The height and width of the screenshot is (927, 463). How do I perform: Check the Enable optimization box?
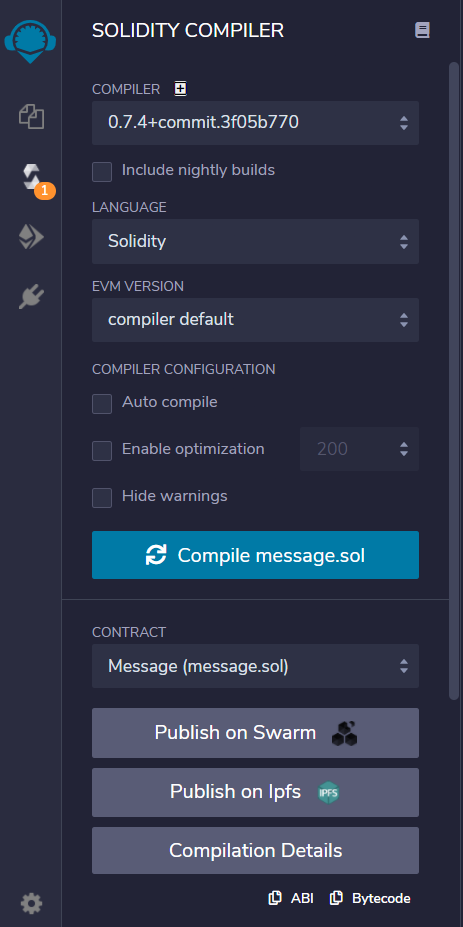tap(102, 450)
